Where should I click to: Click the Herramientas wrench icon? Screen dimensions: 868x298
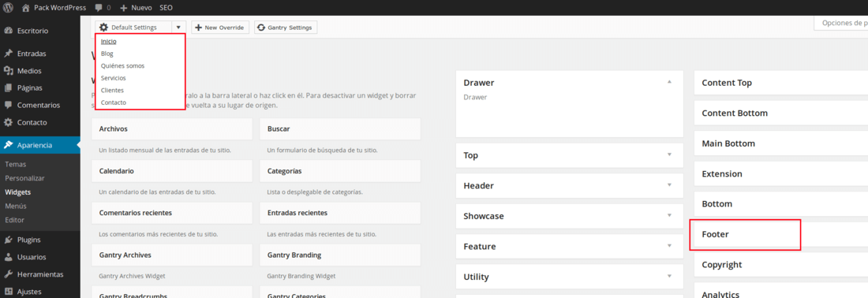pyautogui.click(x=9, y=274)
